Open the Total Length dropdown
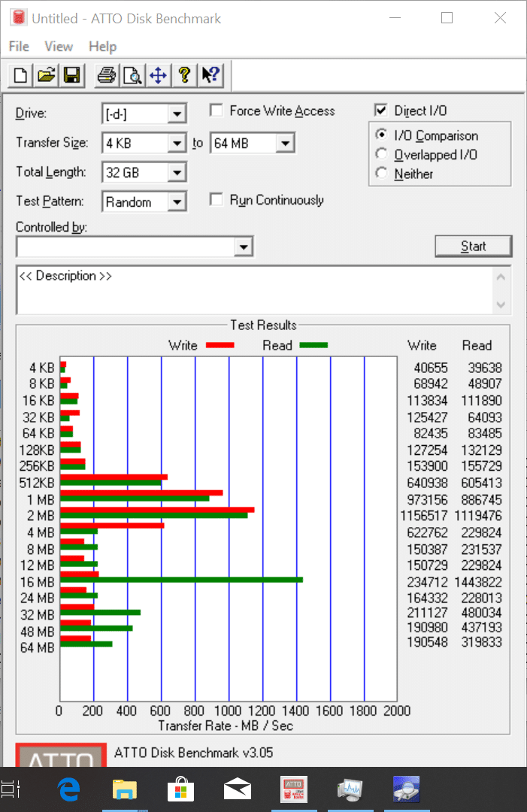Viewport: 527px width, 812px height. pyautogui.click(x=177, y=173)
